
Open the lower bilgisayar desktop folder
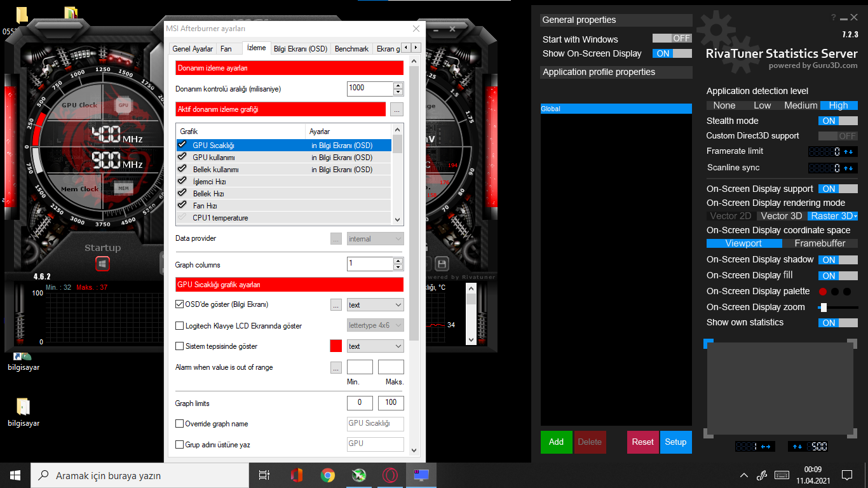[x=24, y=412]
